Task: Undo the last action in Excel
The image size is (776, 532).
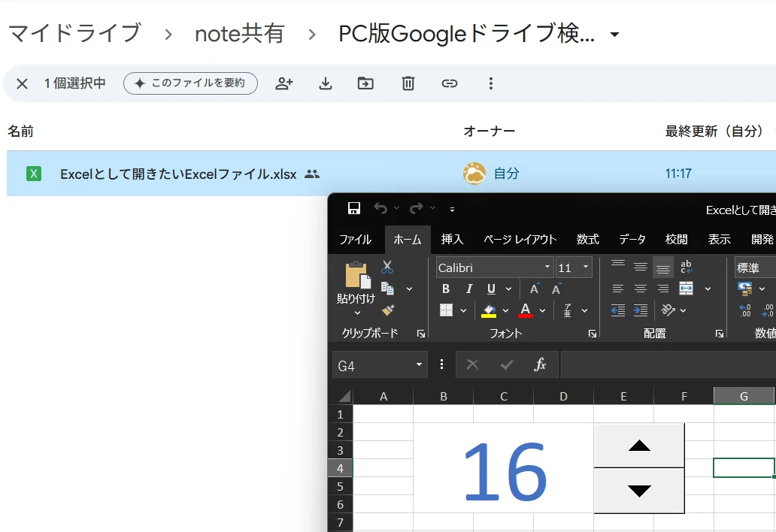Action: tap(380, 208)
